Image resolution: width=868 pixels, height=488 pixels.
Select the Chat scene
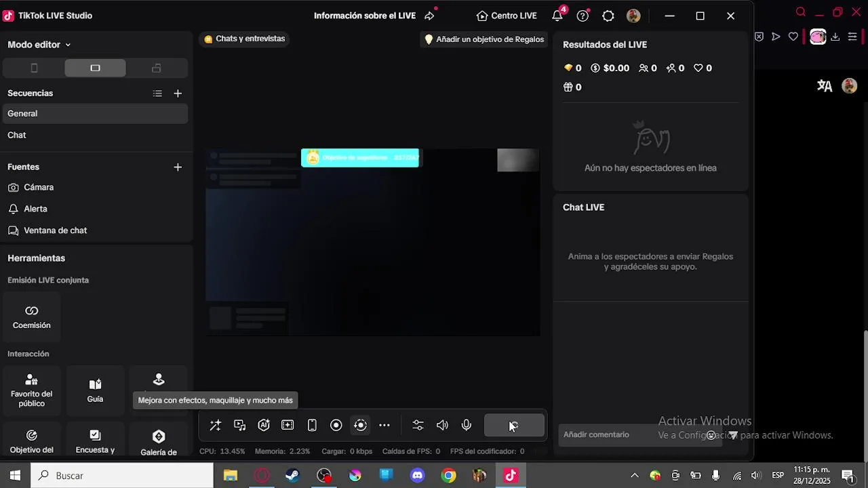click(x=95, y=136)
